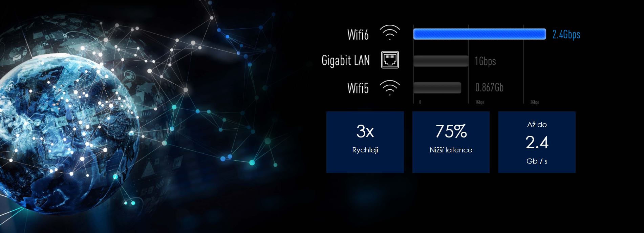Click the 1Gbps speed label
This screenshot has width=644, height=233.
(x=485, y=61)
